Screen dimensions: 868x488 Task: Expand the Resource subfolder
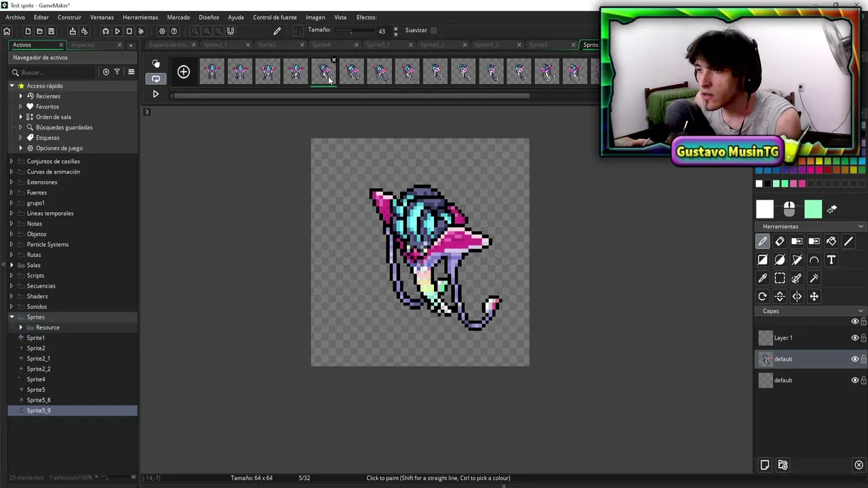[x=20, y=327]
